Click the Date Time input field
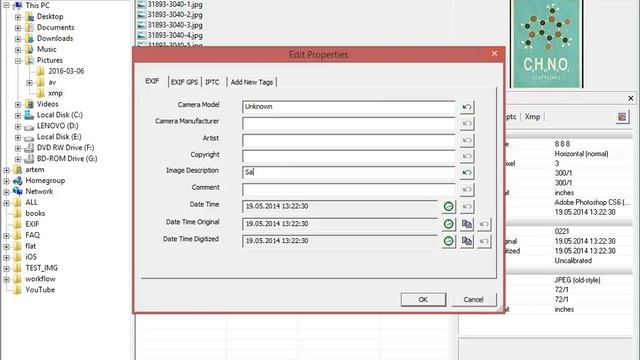The height and width of the screenshot is (360, 640). tap(340, 206)
